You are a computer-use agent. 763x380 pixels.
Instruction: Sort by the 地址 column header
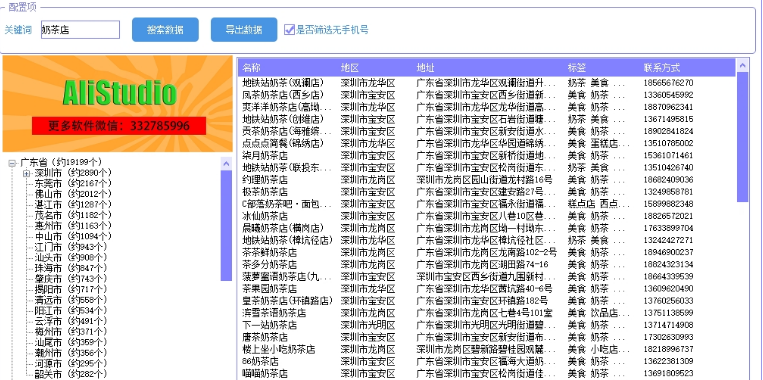click(x=425, y=68)
